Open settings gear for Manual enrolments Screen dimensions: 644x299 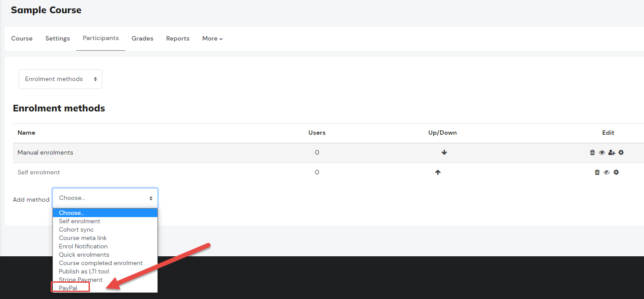click(621, 152)
